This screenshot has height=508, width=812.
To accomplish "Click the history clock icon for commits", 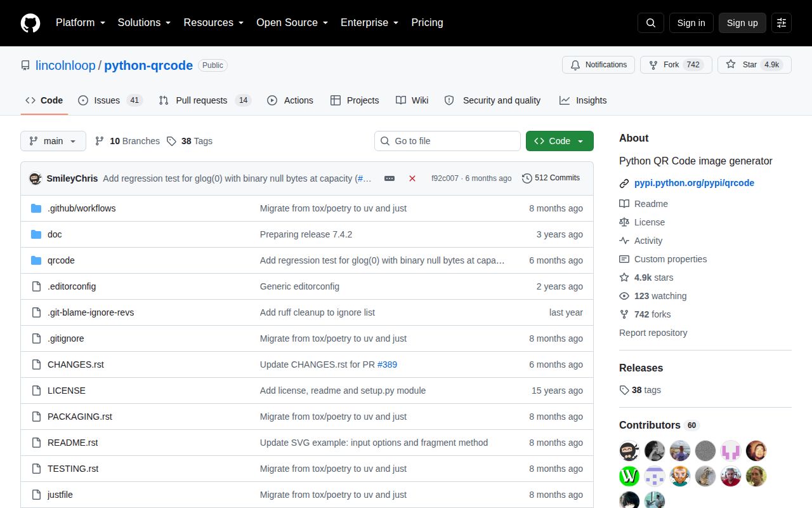I will click(527, 178).
